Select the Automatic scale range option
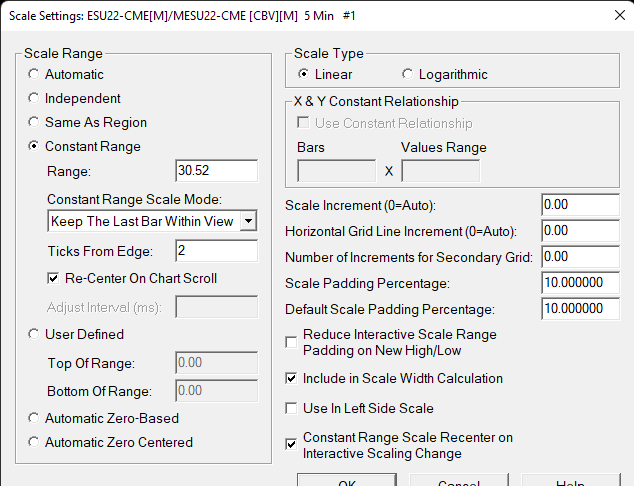Viewport: 634px width, 486px height. [35, 74]
